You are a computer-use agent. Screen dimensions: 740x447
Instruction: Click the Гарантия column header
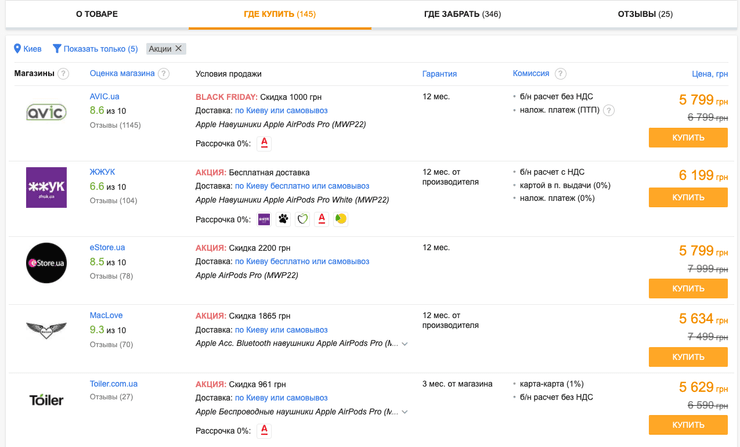(x=439, y=74)
